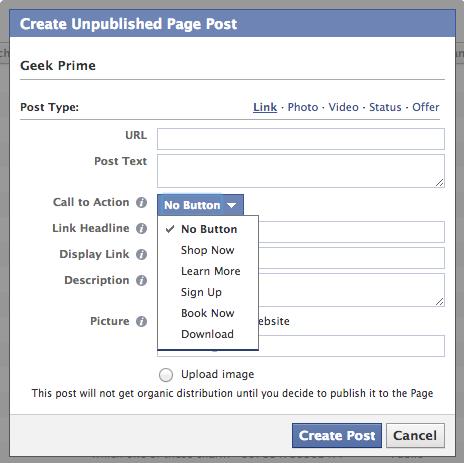Click the Description info icon
464x463 pixels.
pyautogui.click(x=141, y=280)
